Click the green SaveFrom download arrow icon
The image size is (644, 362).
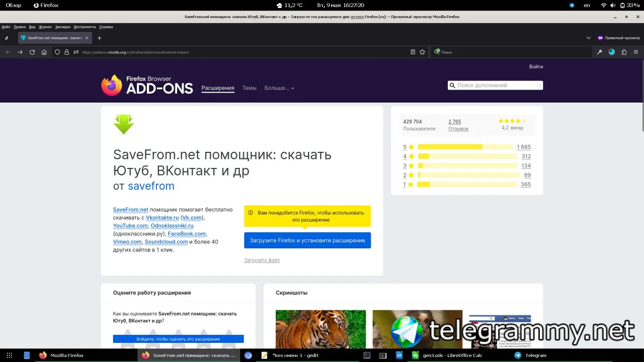click(x=124, y=124)
